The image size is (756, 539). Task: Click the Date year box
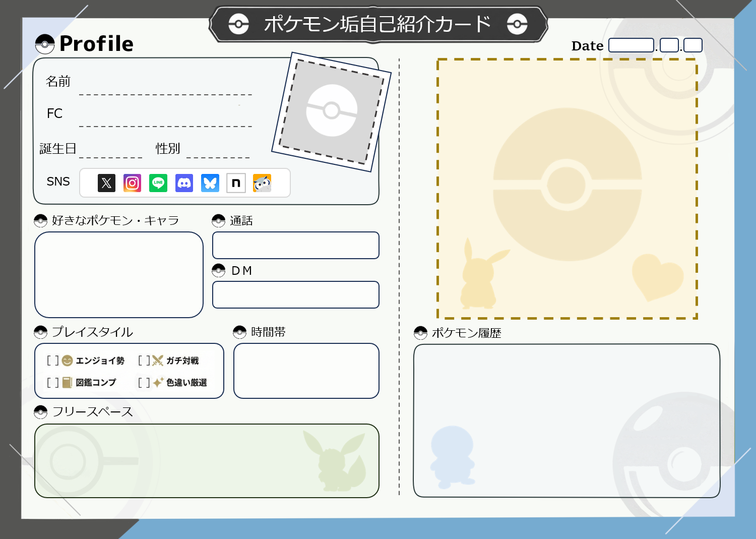pos(632,45)
